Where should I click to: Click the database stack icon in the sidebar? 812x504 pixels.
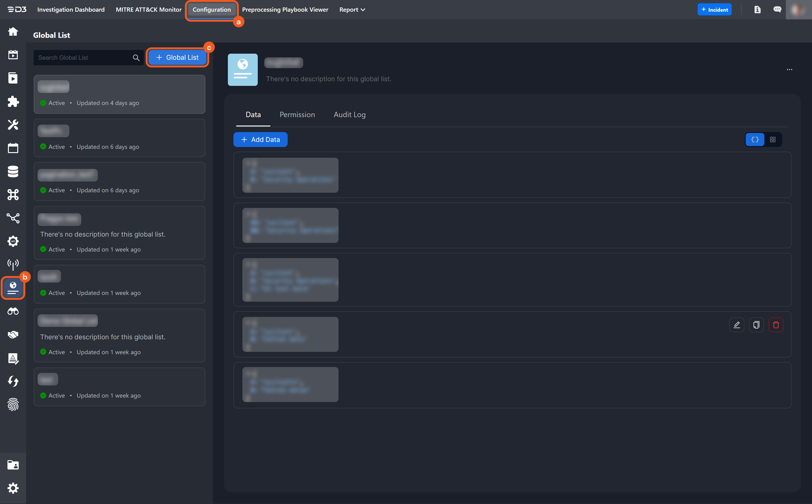coord(13,171)
